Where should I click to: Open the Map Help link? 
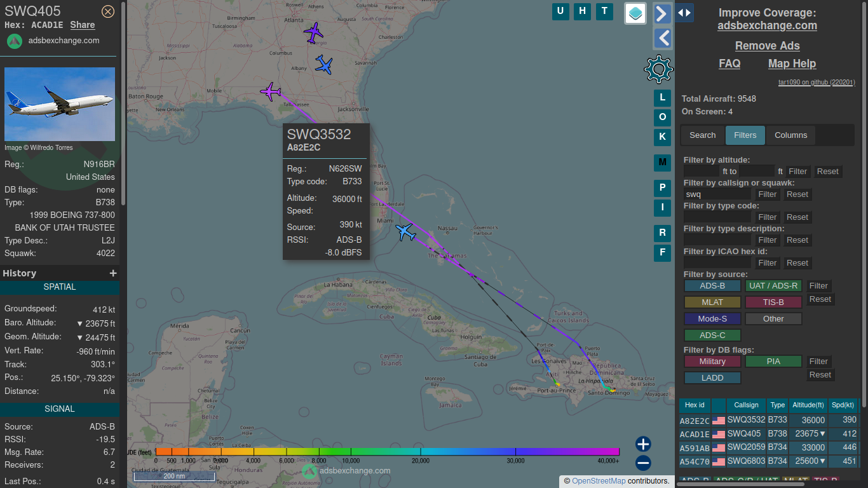792,64
